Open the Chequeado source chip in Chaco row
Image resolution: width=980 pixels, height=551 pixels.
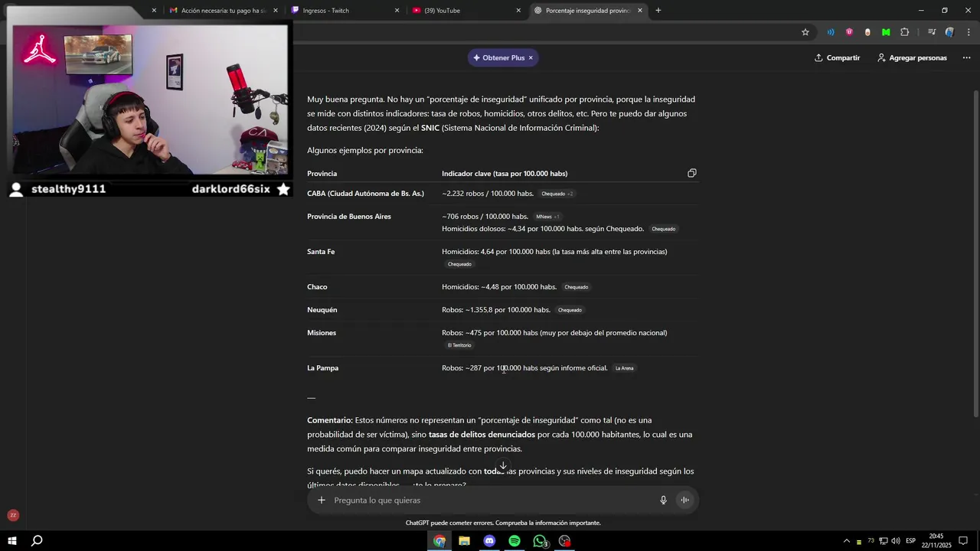[576, 287]
